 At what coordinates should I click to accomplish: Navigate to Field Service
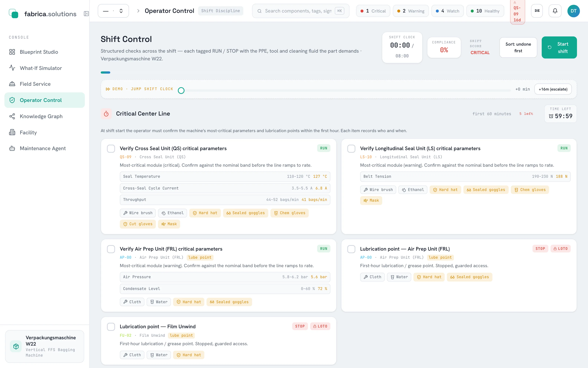[x=45, y=84]
